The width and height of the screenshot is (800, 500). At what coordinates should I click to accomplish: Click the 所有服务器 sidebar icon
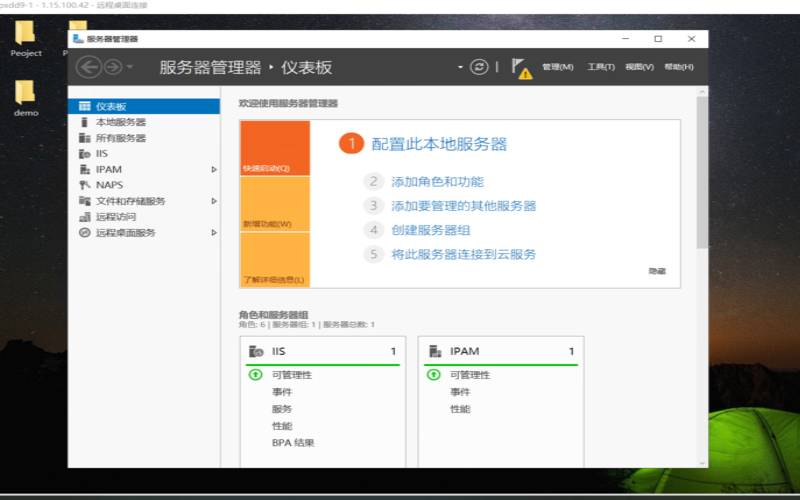pos(85,138)
